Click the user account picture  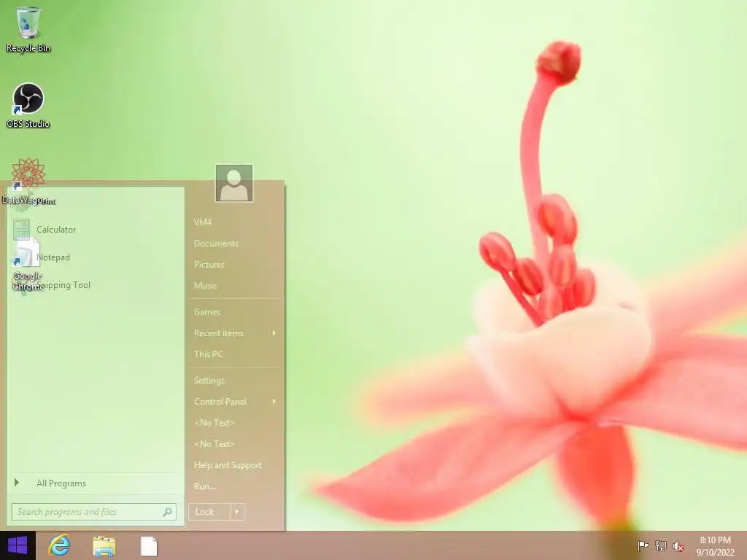coord(234,183)
